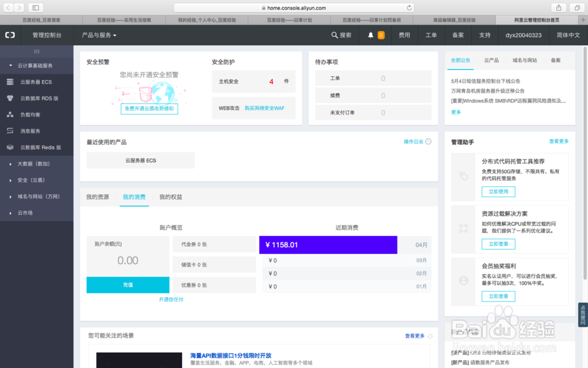
Task: Click 海量API数据接口1分钱限时开放 link
Action: pos(230,355)
